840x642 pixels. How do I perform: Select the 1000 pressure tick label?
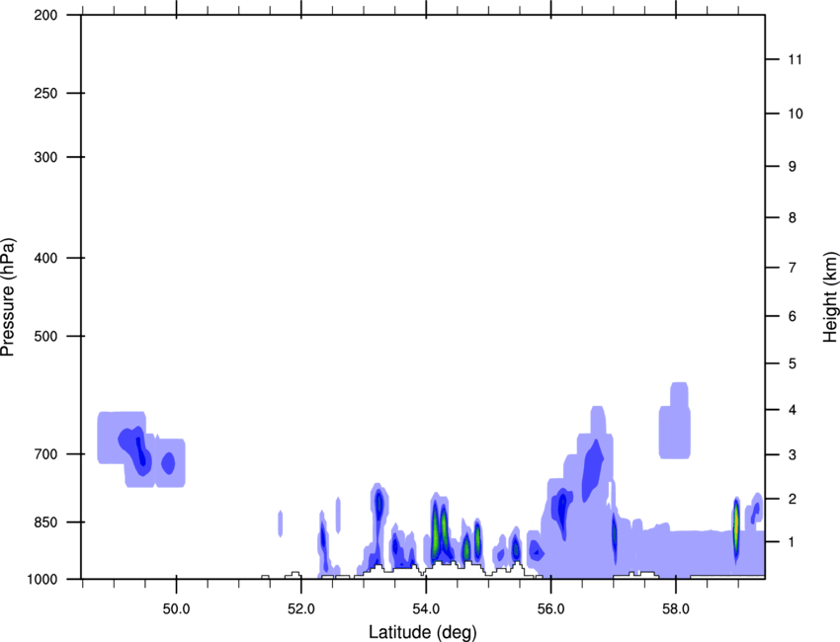click(42, 579)
